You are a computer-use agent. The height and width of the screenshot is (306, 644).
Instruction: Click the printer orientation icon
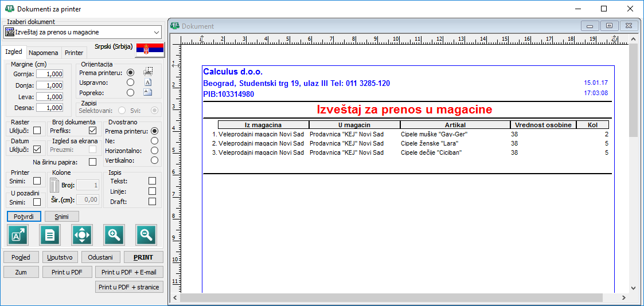pyautogui.click(x=148, y=72)
